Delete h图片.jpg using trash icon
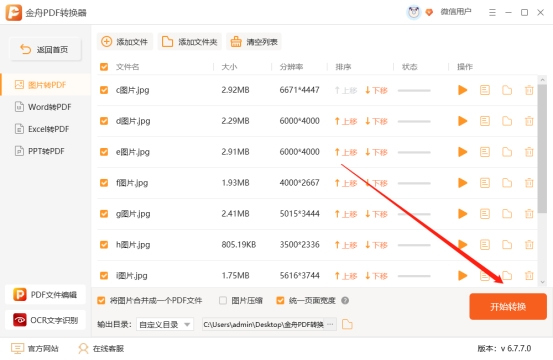This screenshot has width=553, height=360. [529, 245]
